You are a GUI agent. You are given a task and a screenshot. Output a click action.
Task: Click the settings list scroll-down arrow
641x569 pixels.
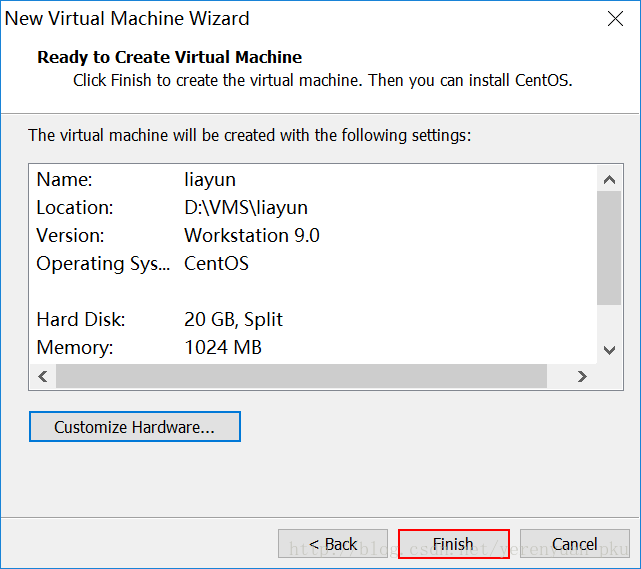(609, 350)
